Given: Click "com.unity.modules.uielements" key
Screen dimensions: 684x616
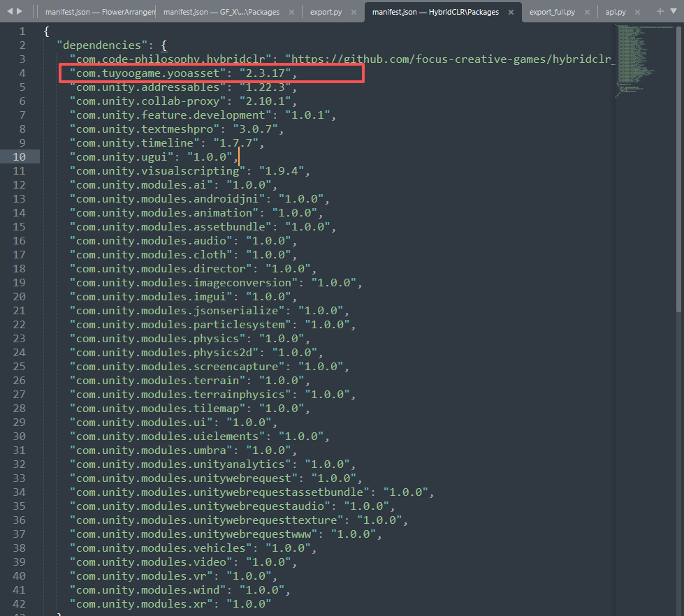Looking at the screenshot, I should pos(168,436).
